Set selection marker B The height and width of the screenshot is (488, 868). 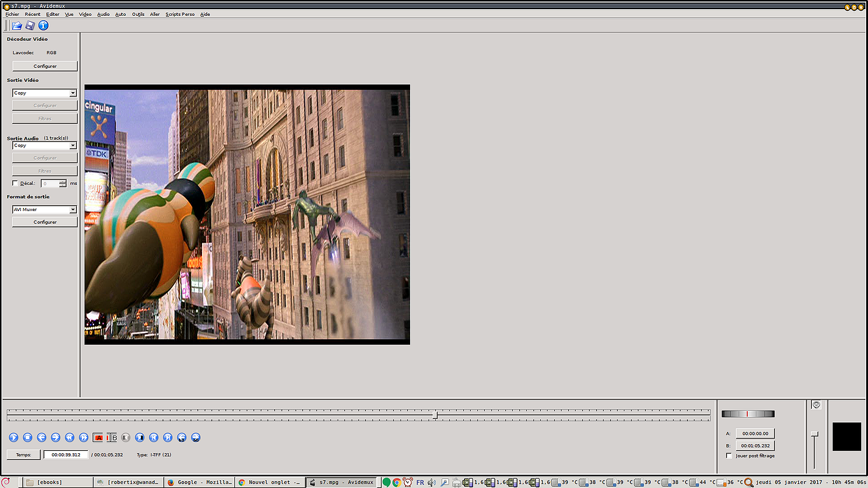[112, 437]
